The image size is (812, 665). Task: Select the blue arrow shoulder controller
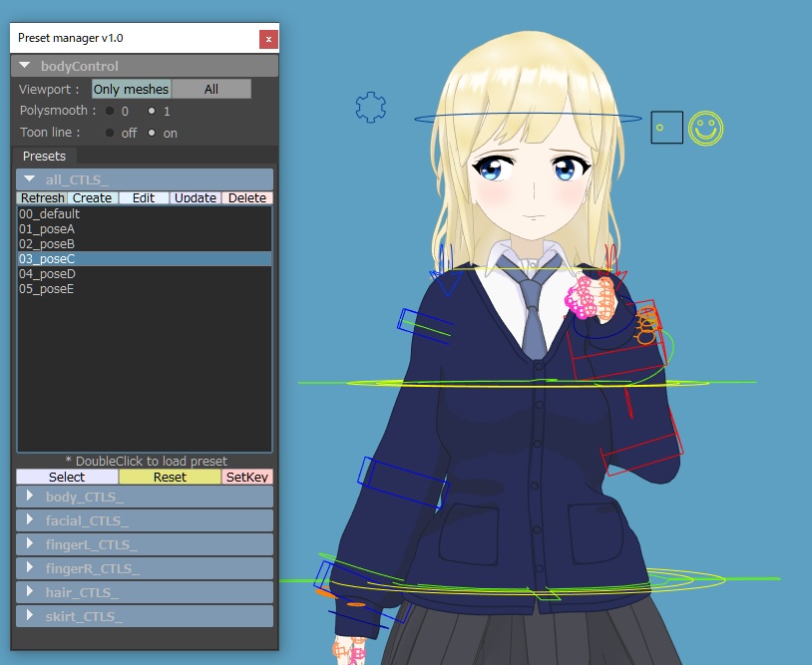point(444,270)
